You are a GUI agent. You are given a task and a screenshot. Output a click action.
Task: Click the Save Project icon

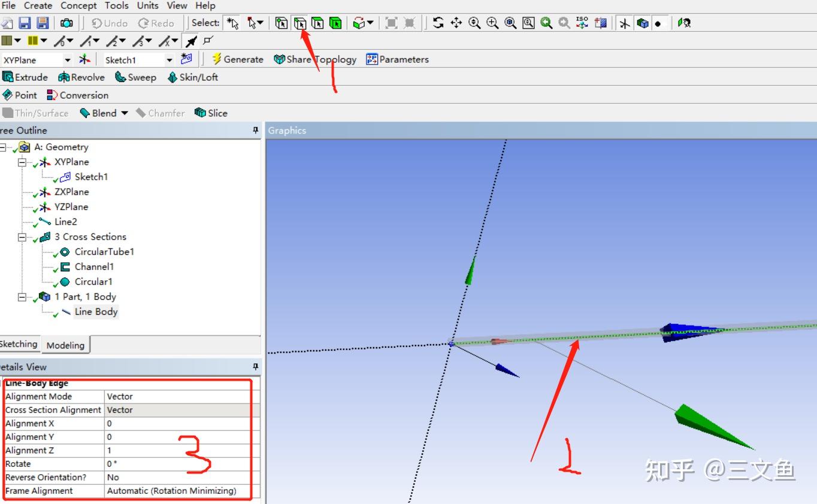(25, 23)
